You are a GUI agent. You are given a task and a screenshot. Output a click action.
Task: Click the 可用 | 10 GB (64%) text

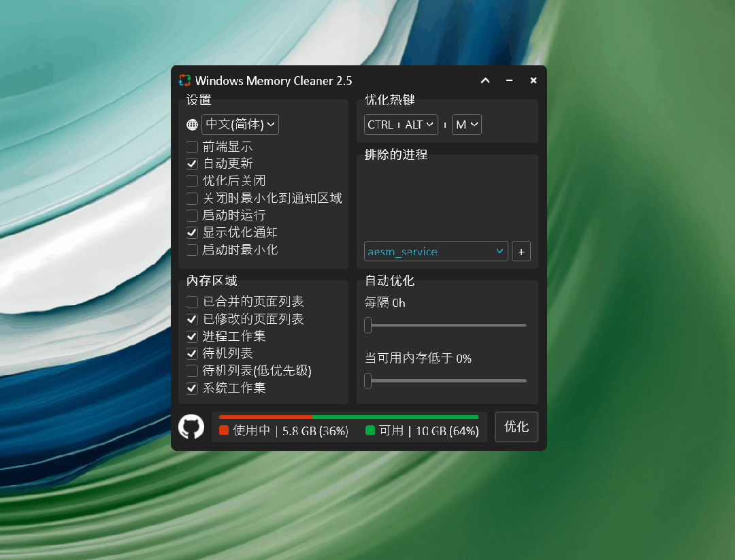[x=429, y=431]
